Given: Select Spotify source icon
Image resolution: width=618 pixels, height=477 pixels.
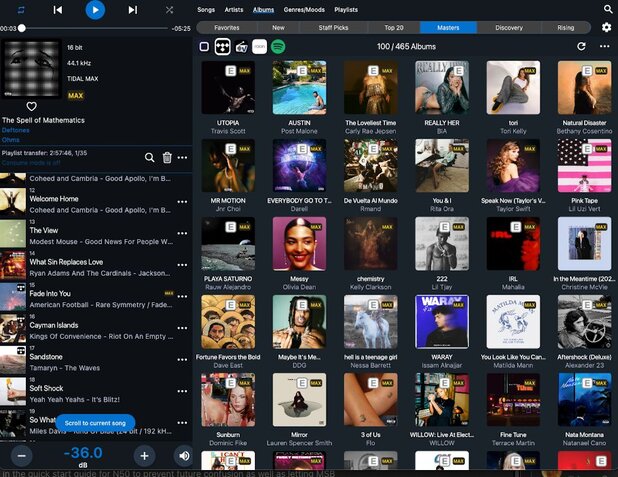Looking at the screenshot, I should [278, 47].
